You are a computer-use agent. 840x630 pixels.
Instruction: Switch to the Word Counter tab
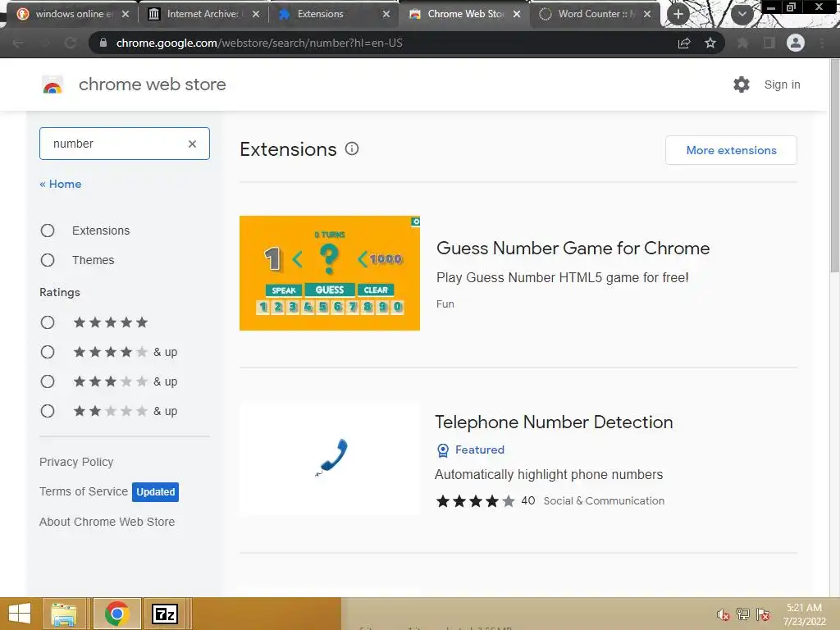pos(595,14)
